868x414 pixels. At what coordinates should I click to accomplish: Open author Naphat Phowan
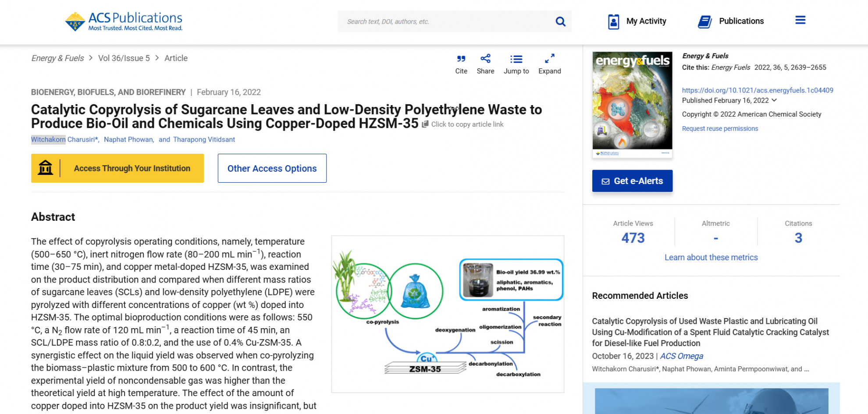(x=128, y=139)
